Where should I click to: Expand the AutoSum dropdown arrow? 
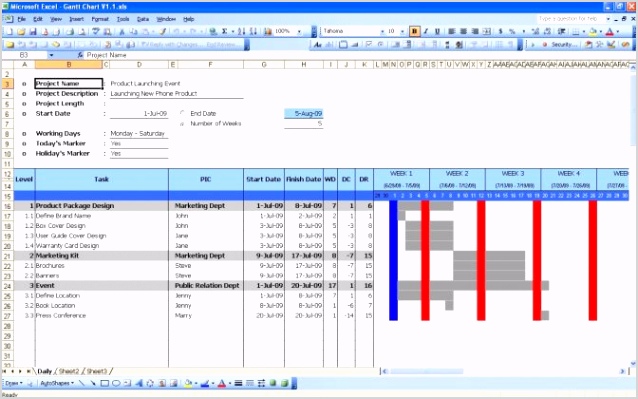pos(233,32)
